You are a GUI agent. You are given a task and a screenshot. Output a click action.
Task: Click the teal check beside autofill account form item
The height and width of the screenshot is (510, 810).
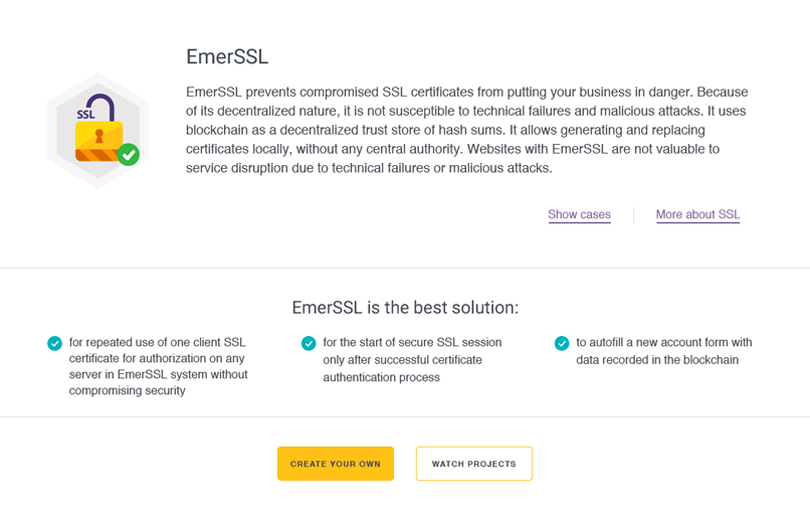point(562,343)
